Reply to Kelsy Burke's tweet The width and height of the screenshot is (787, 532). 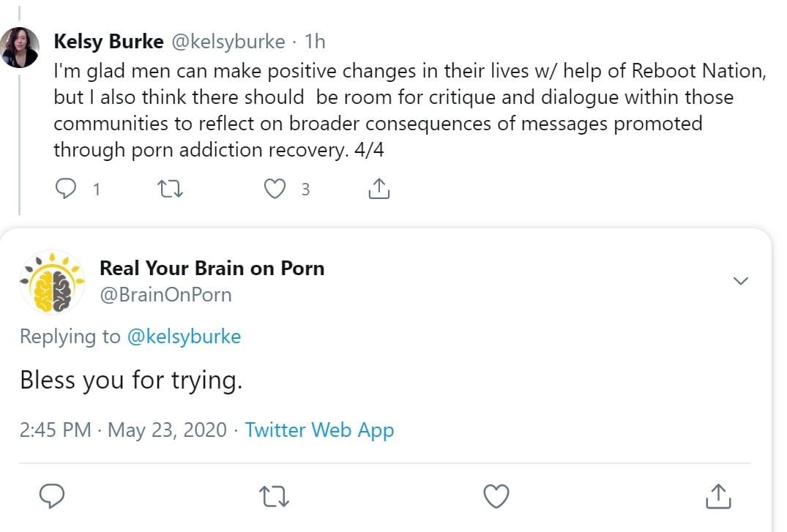point(66,190)
